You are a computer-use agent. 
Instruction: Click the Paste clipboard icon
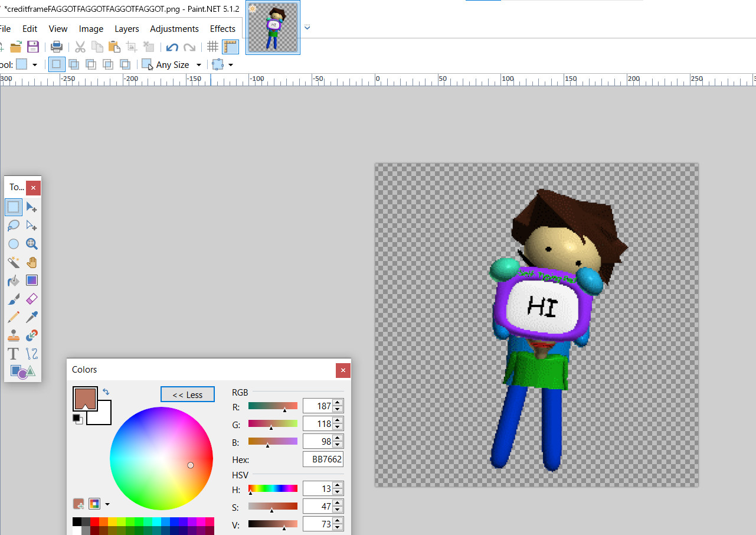(114, 47)
